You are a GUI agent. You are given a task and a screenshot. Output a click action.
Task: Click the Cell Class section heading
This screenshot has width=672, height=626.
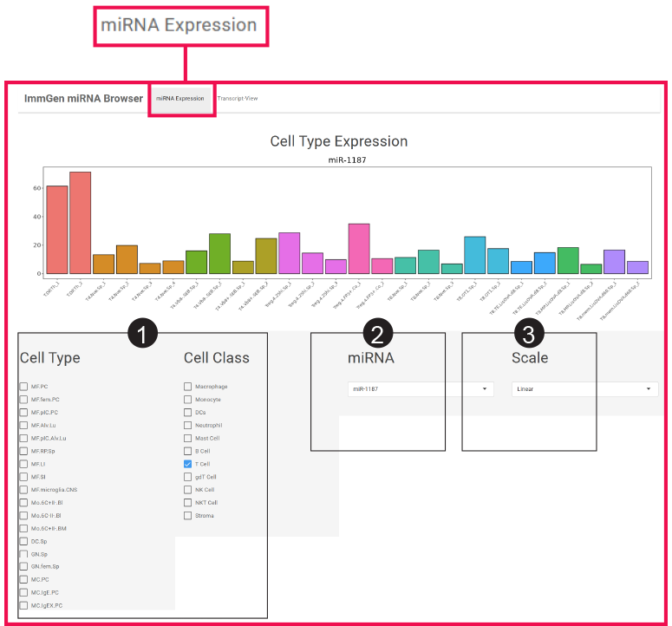tap(217, 358)
